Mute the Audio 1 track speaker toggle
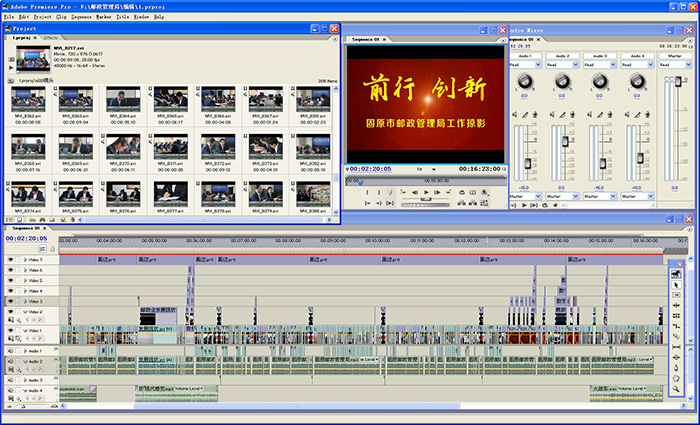The height and width of the screenshot is (425, 700). [x=11, y=351]
